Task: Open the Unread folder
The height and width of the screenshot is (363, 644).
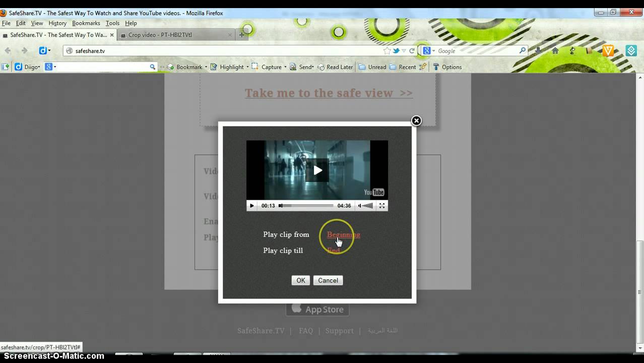Action: (372, 67)
